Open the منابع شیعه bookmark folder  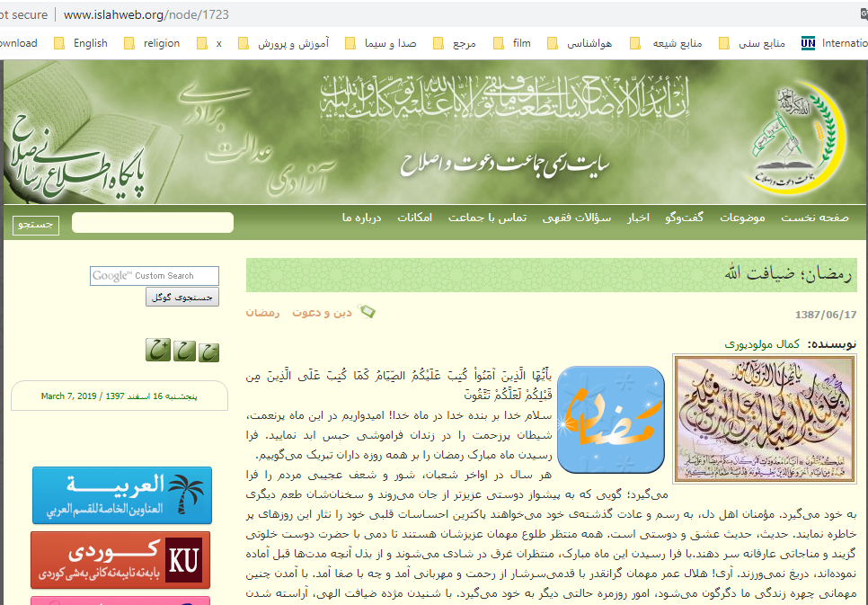[666, 43]
